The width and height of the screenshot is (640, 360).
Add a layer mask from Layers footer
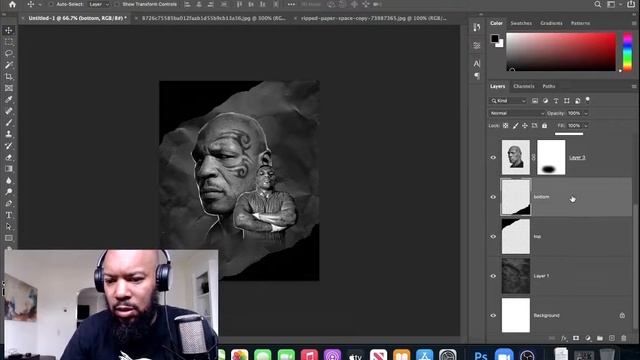click(x=576, y=338)
